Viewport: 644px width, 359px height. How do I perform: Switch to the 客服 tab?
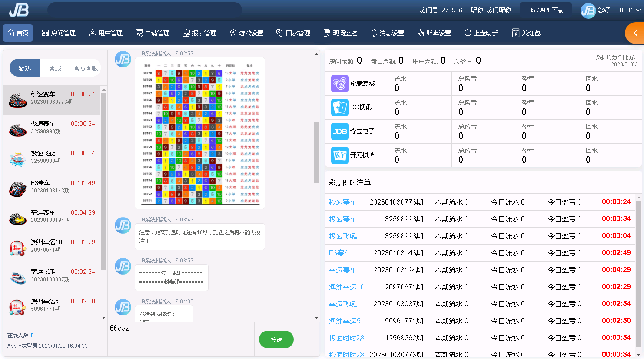[x=55, y=68]
